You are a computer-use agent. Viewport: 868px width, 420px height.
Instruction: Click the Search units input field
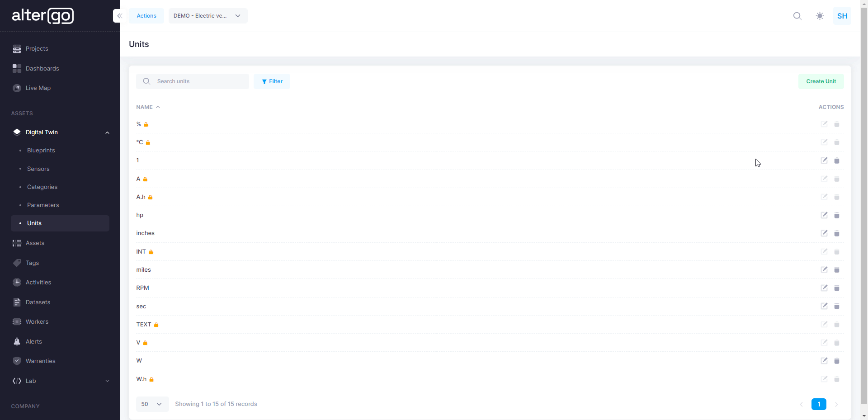pos(199,81)
